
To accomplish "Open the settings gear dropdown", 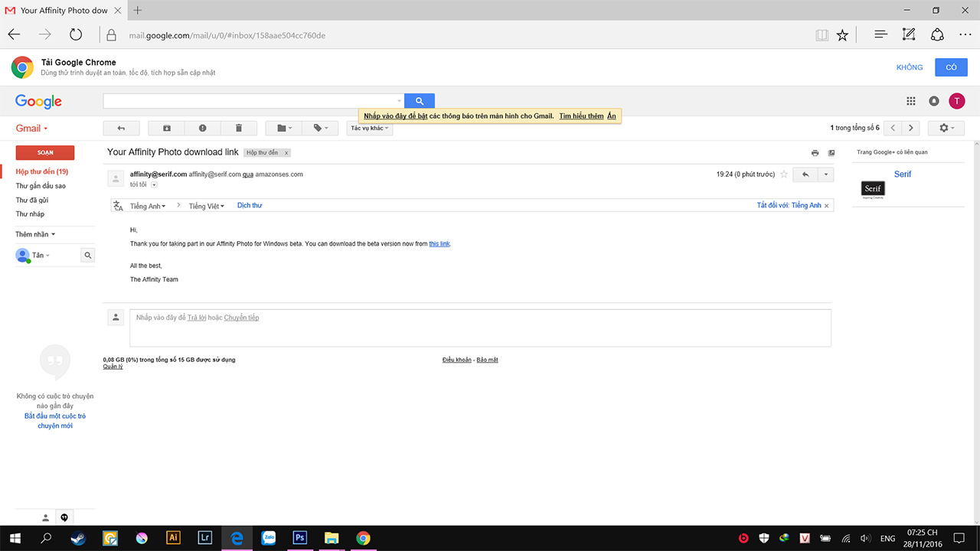I will (946, 129).
